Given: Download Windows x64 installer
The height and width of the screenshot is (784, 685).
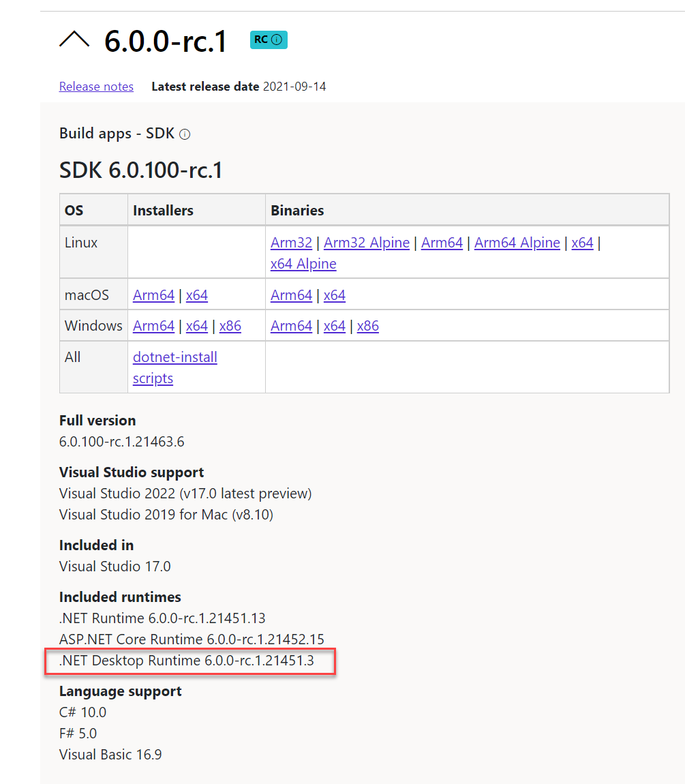Looking at the screenshot, I should coord(196,326).
